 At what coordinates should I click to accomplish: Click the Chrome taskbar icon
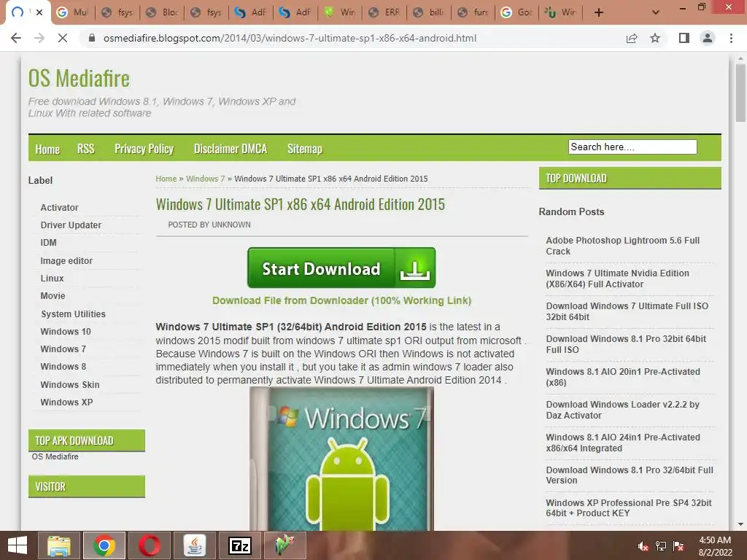[104, 545]
